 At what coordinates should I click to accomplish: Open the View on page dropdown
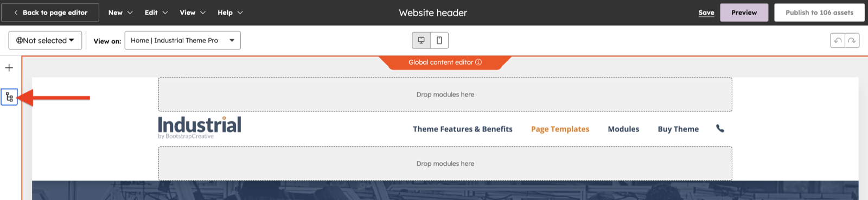(182, 40)
